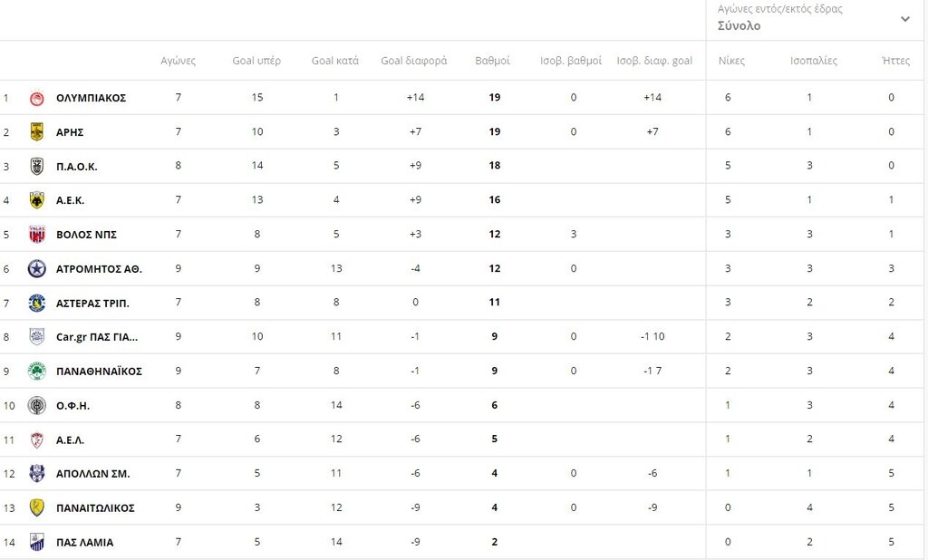Click the Asteras Tripolis badge
The width and height of the screenshot is (928, 560).
[x=37, y=303]
